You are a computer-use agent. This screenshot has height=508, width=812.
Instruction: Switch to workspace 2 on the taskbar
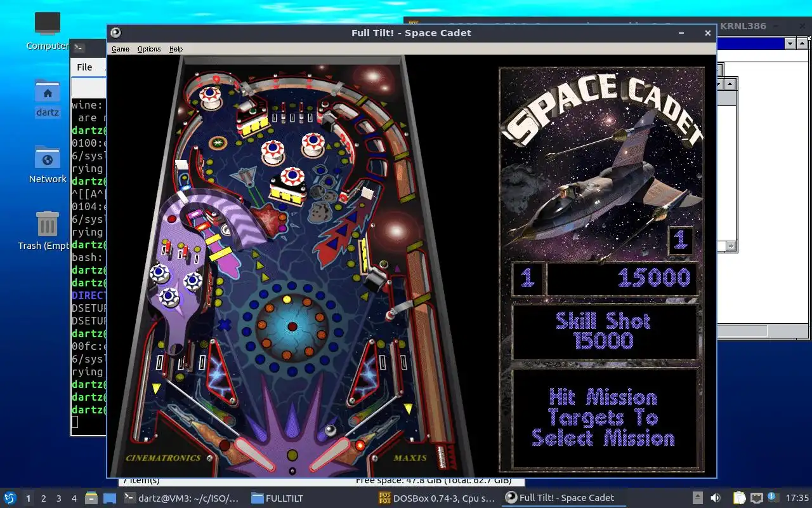pos(43,498)
